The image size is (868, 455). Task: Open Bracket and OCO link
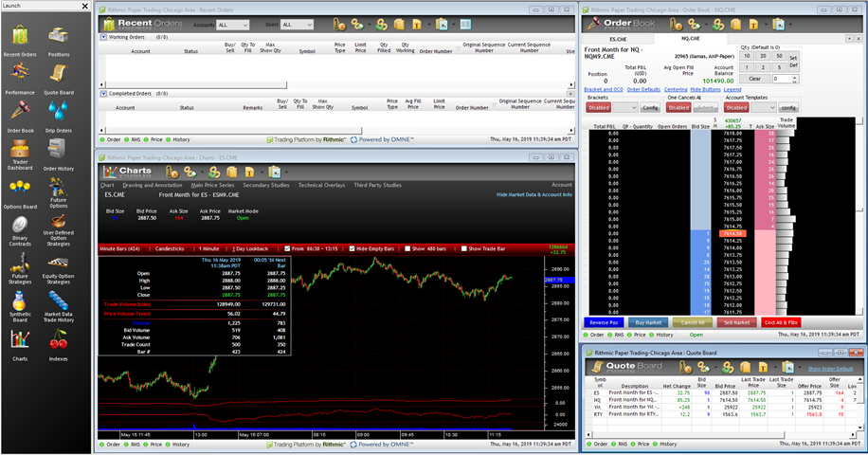(x=604, y=90)
